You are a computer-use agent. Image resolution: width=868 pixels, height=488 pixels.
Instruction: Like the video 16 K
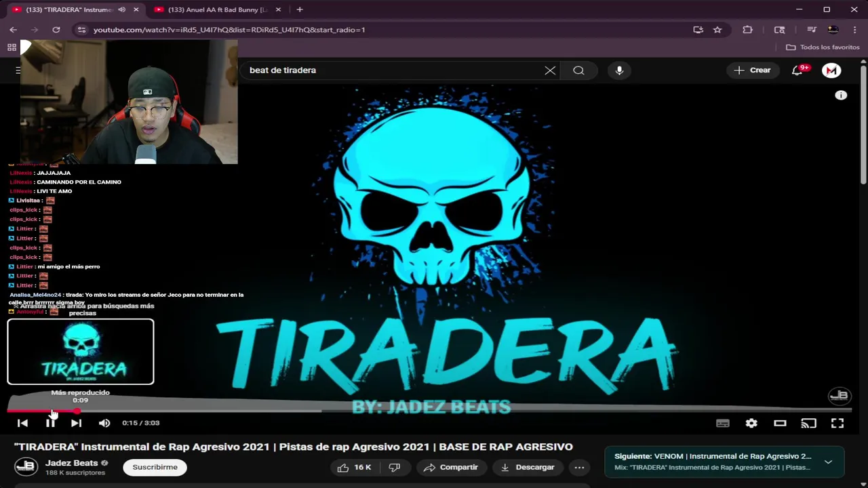(x=355, y=467)
